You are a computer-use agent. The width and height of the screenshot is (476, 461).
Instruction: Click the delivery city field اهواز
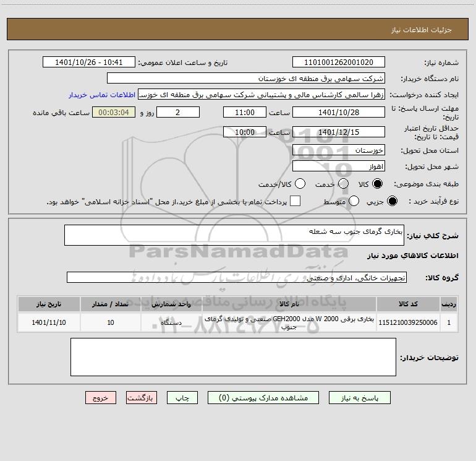(339, 166)
